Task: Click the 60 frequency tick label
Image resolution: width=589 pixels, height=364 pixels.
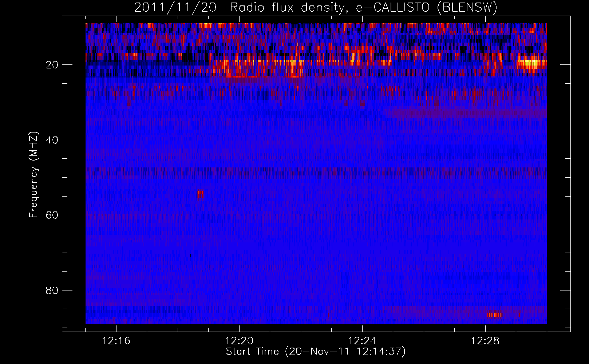Action: (52, 215)
